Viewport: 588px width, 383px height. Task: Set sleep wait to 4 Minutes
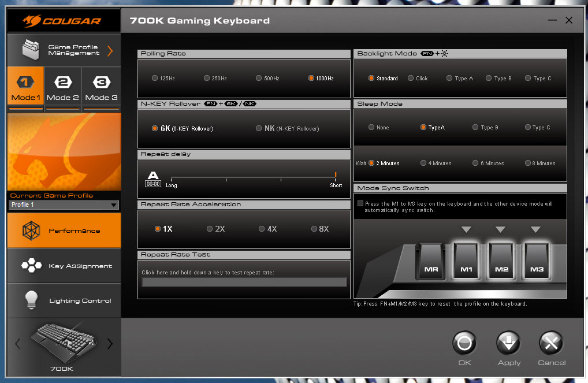(x=423, y=163)
